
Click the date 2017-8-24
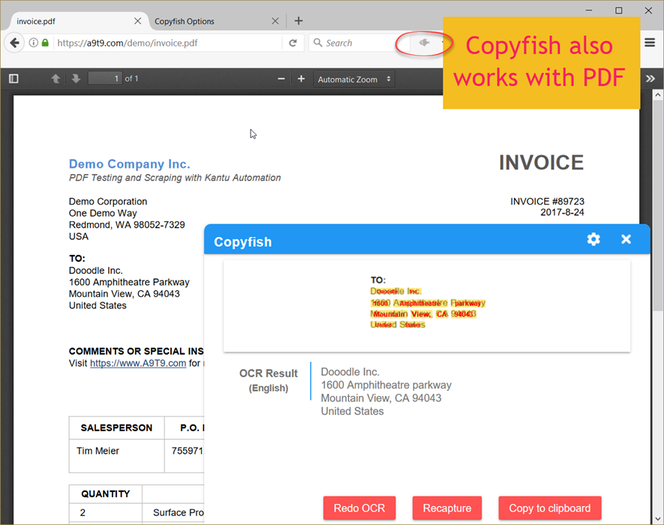[562, 213]
